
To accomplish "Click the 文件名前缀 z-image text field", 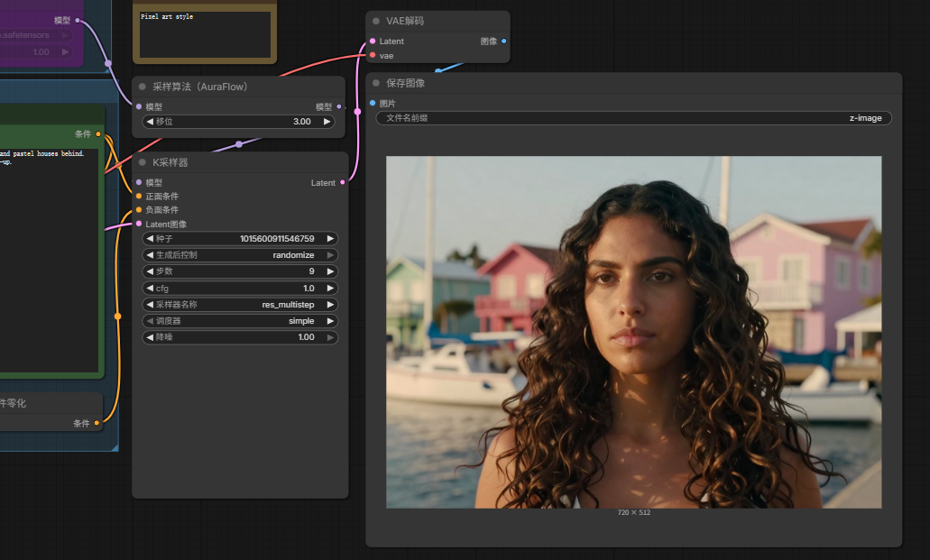I will click(633, 118).
